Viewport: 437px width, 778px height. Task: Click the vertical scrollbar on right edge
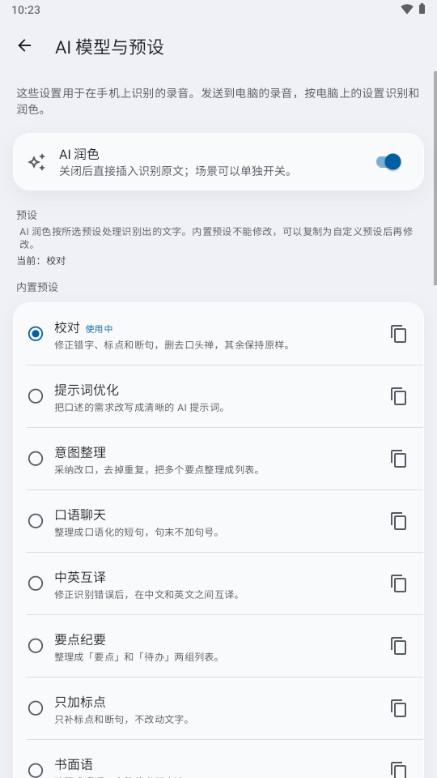435,178
